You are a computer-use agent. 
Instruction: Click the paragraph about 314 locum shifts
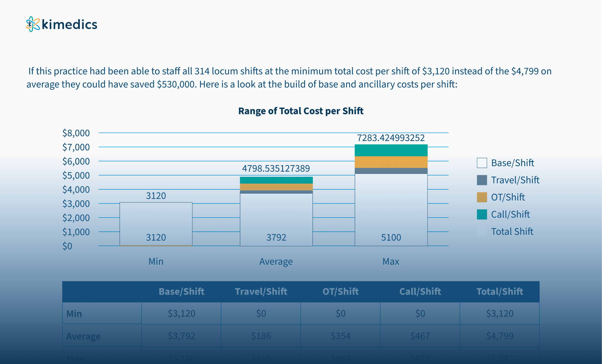[x=289, y=78]
